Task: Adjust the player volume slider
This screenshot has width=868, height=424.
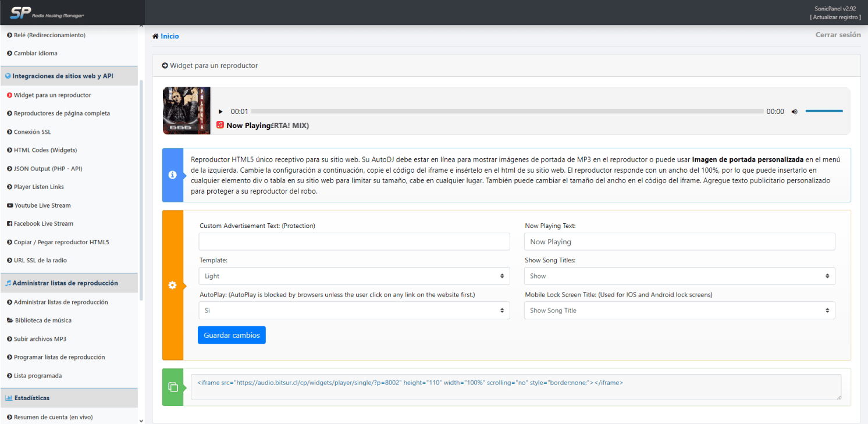Action: tap(824, 111)
